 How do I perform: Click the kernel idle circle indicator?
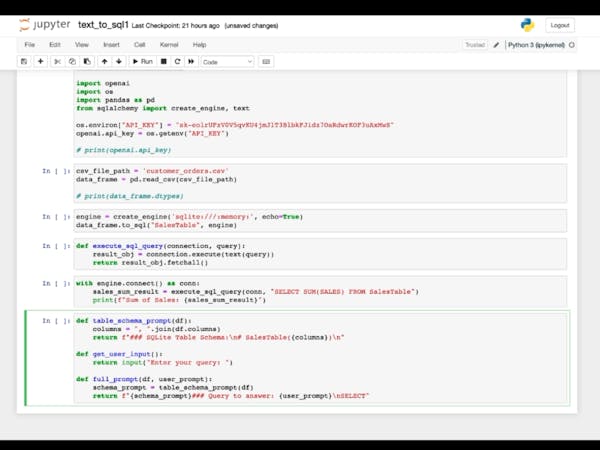pyautogui.click(x=572, y=45)
